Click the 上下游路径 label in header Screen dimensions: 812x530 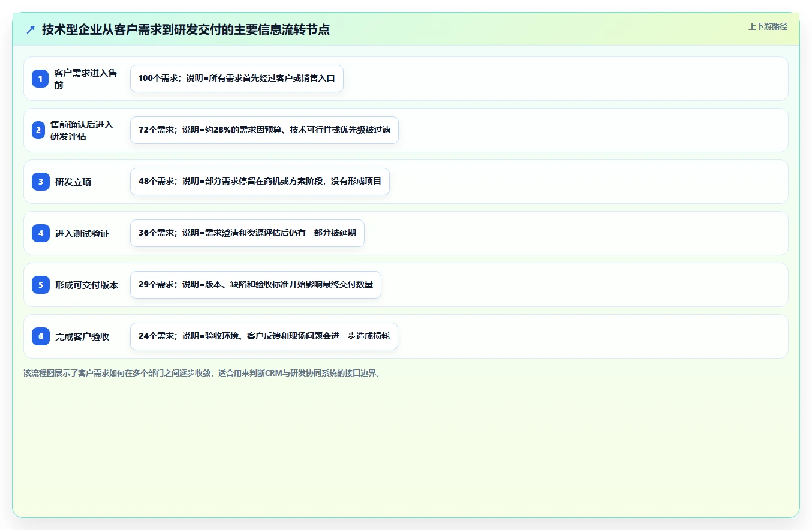pyautogui.click(x=768, y=26)
